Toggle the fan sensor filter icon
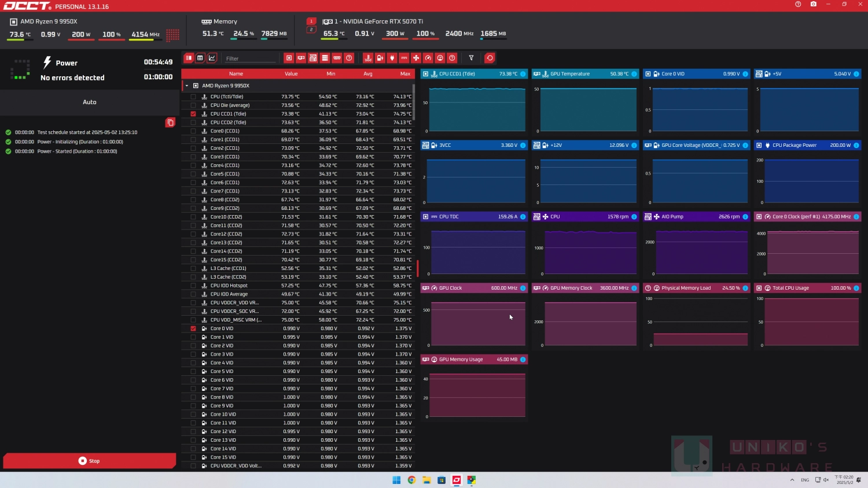Screen dimensions: 868x488 (x=416, y=58)
